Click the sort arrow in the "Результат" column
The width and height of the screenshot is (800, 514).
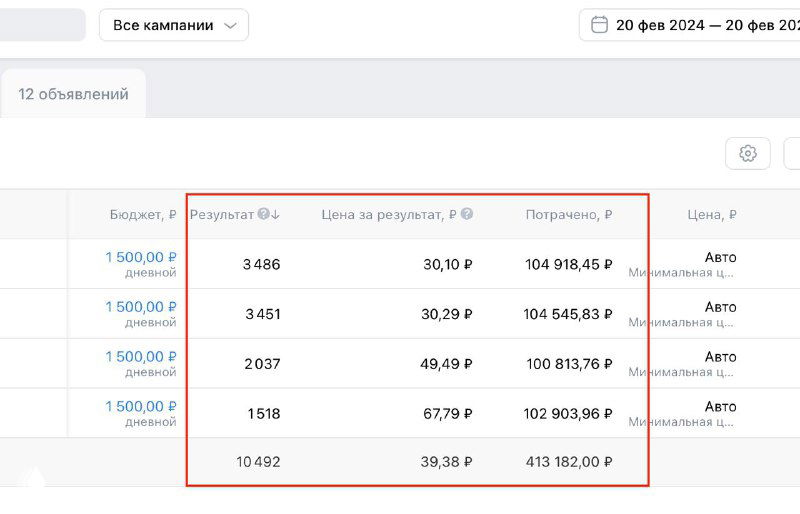coord(276,214)
